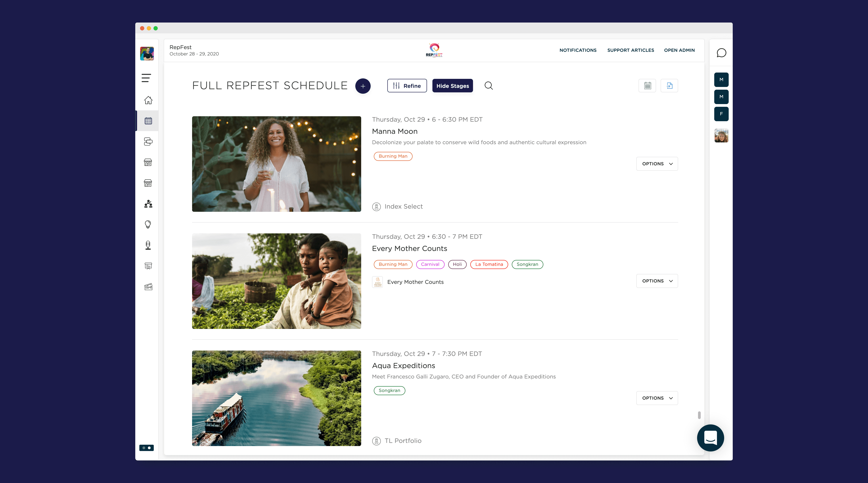
Task: Open SUPPORT ARTICLES in the header
Action: tap(630, 50)
